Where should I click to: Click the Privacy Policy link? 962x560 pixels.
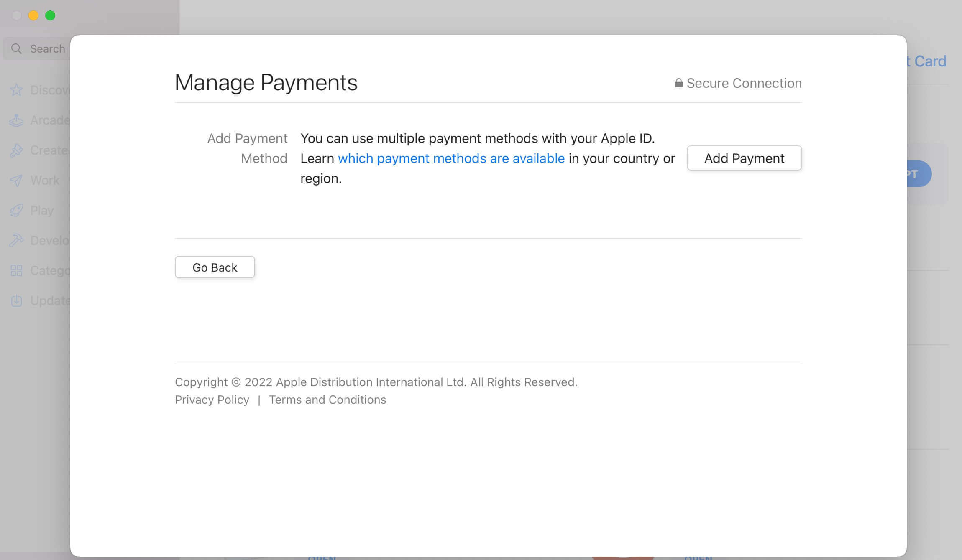[212, 399]
